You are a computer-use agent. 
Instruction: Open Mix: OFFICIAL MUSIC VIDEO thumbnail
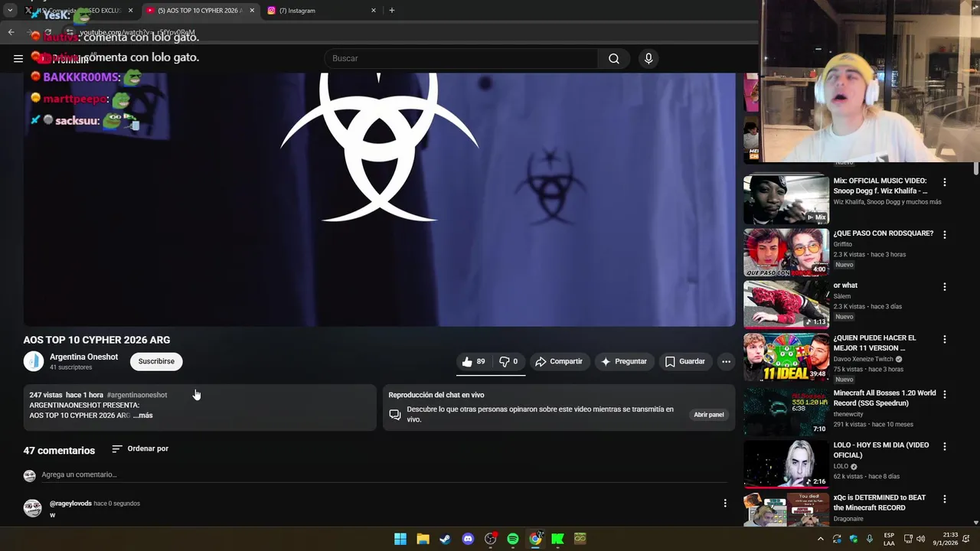click(x=786, y=200)
